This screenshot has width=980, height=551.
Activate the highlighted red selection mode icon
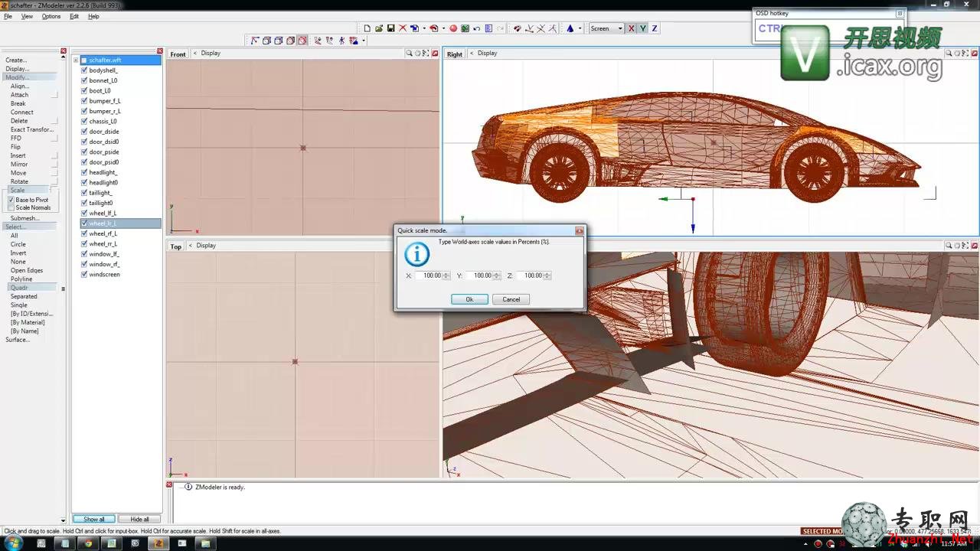(302, 41)
